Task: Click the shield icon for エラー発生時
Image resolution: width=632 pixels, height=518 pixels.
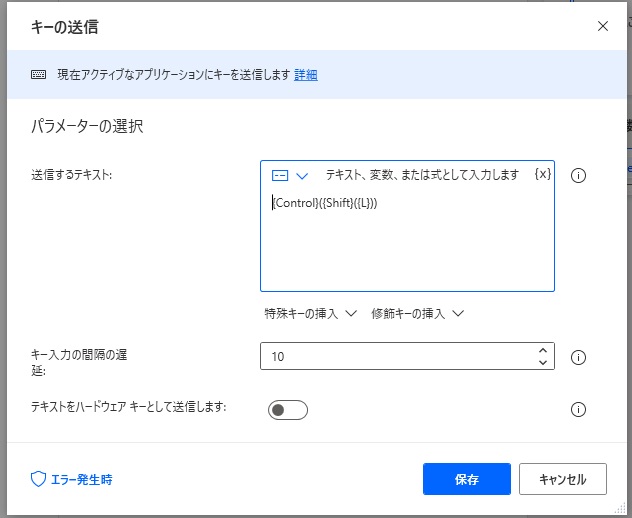Action: [39, 479]
